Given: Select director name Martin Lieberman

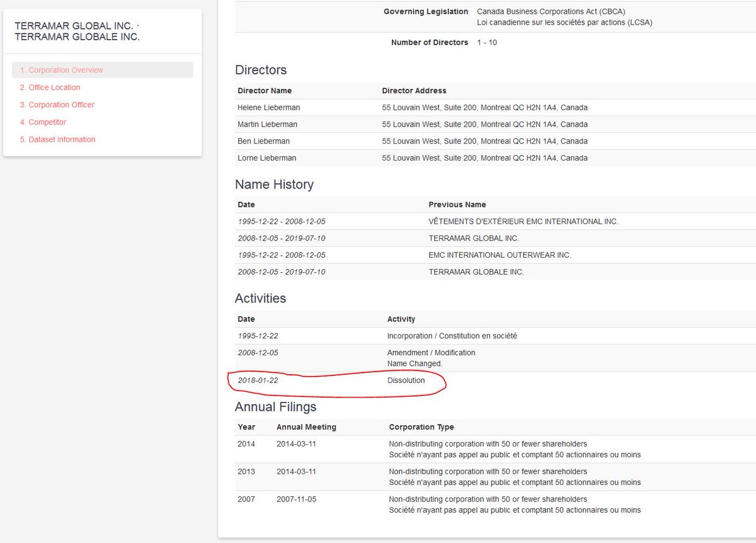Looking at the screenshot, I should coord(267,124).
